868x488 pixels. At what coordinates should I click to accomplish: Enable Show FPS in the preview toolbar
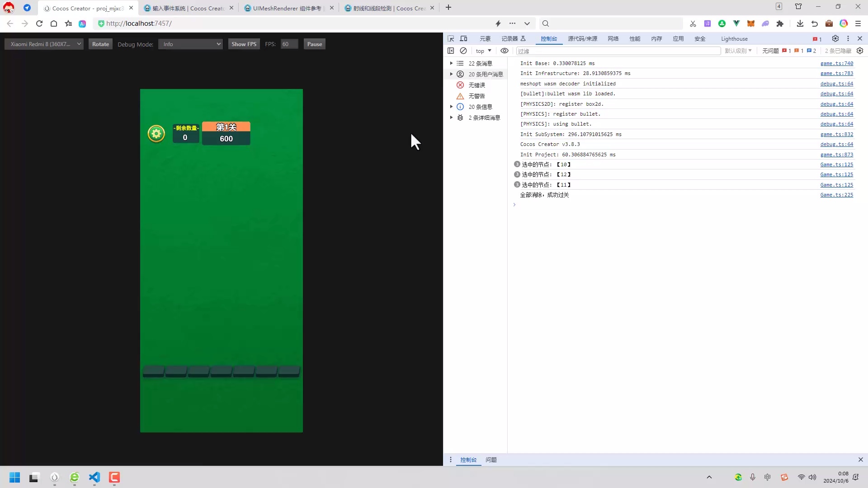click(x=244, y=44)
